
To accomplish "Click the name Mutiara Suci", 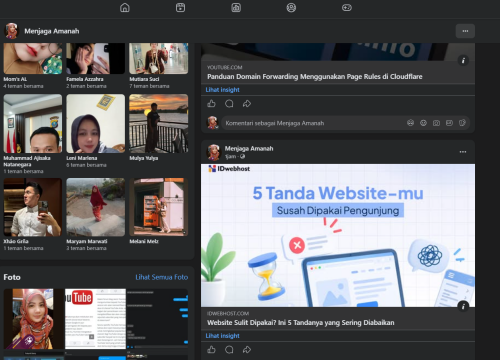I will click(x=144, y=79).
